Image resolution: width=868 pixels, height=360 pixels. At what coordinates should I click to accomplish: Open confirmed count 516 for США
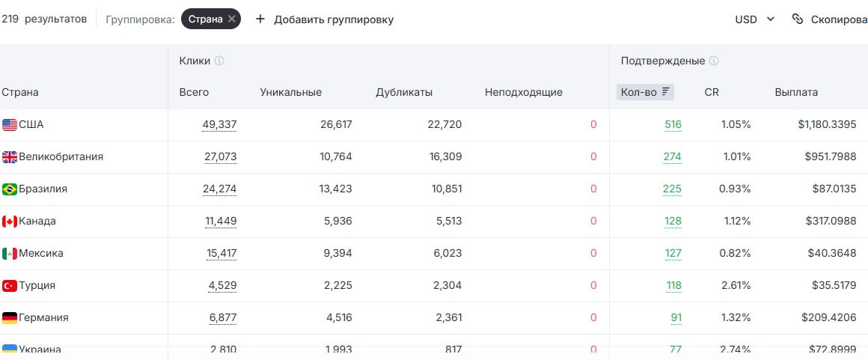click(x=673, y=125)
